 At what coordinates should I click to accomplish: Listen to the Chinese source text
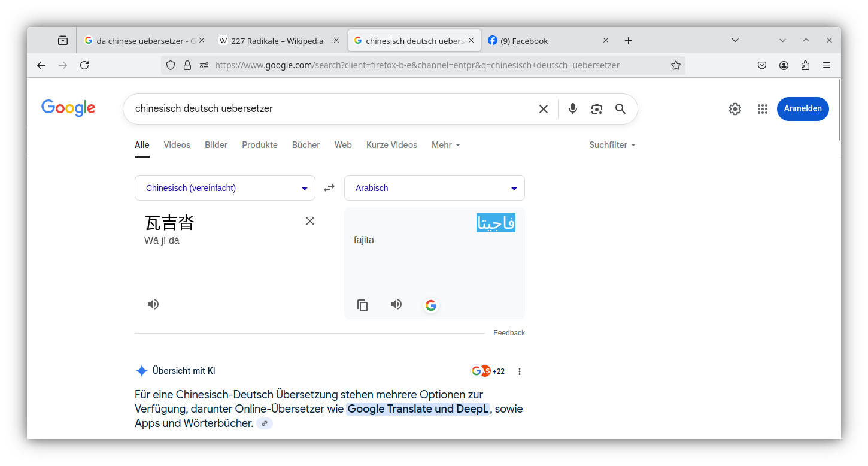[153, 304]
